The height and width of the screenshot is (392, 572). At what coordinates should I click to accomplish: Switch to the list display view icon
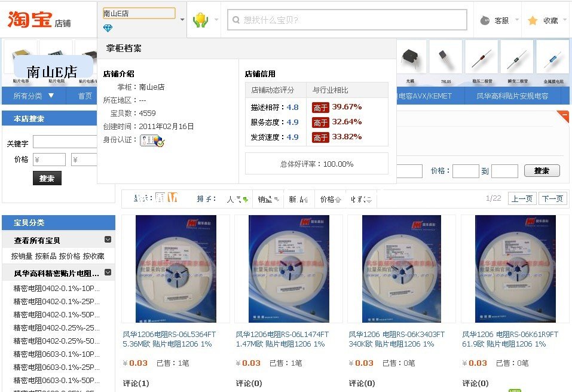pyautogui.click(x=160, y=198)
